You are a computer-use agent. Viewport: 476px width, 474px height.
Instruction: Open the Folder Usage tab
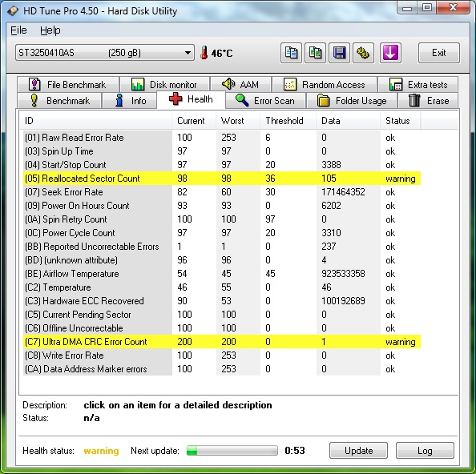pyautogui.click(x=352, y=100)
